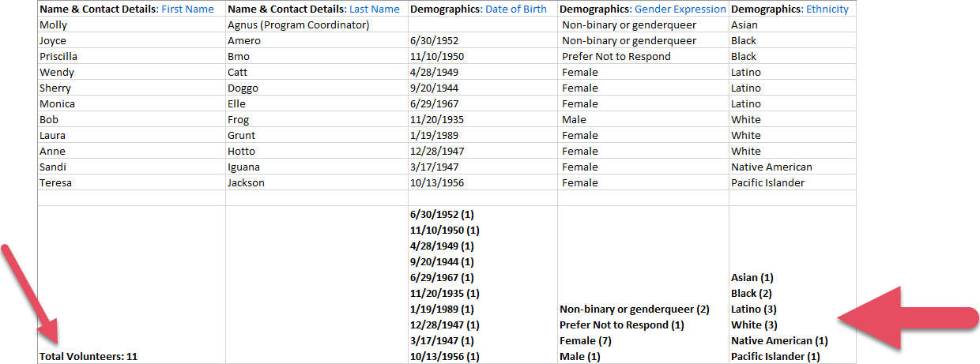Select the 'Teresa' first name cell

[131, 182]
